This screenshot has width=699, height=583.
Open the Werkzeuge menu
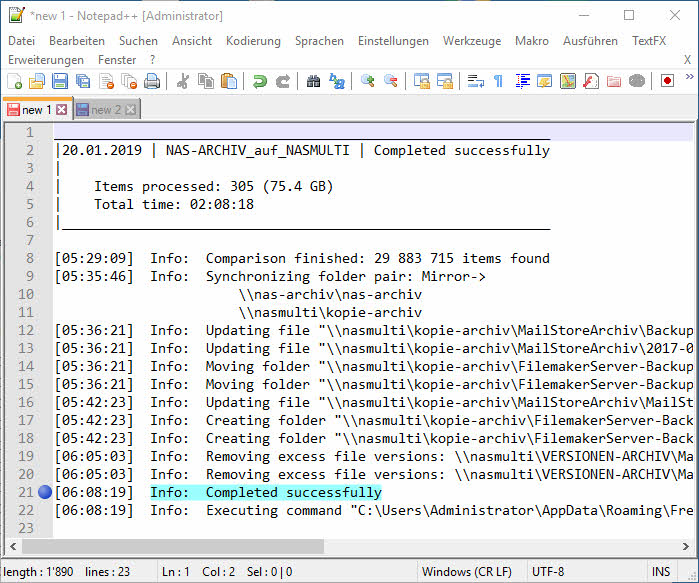(x=472, y=41)
